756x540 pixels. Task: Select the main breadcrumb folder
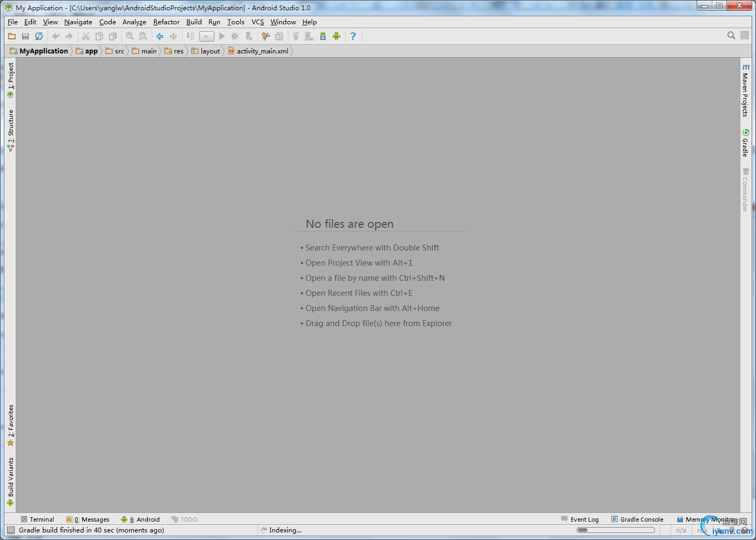point(144,51)
